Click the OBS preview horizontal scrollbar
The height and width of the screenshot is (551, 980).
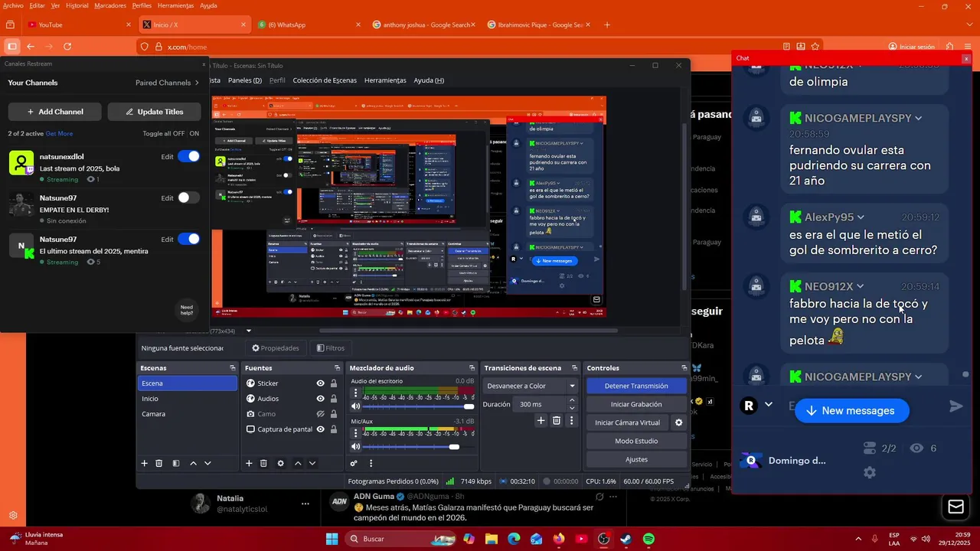(468, 331)
